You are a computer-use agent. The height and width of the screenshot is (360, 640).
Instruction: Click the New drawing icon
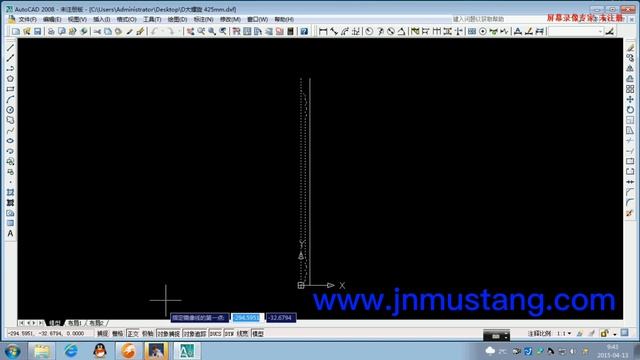coord(16,31)
